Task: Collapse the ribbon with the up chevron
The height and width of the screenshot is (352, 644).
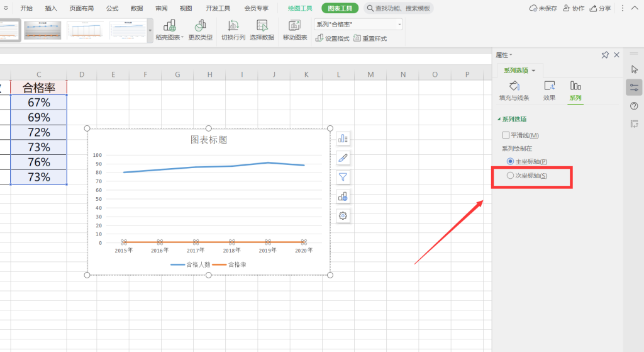Action: click(635, 8)
